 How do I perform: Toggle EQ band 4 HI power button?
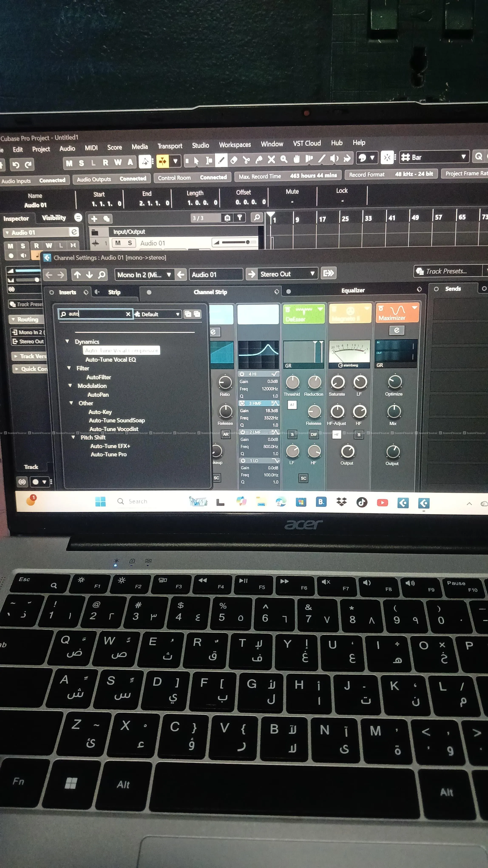pos(242,374)
